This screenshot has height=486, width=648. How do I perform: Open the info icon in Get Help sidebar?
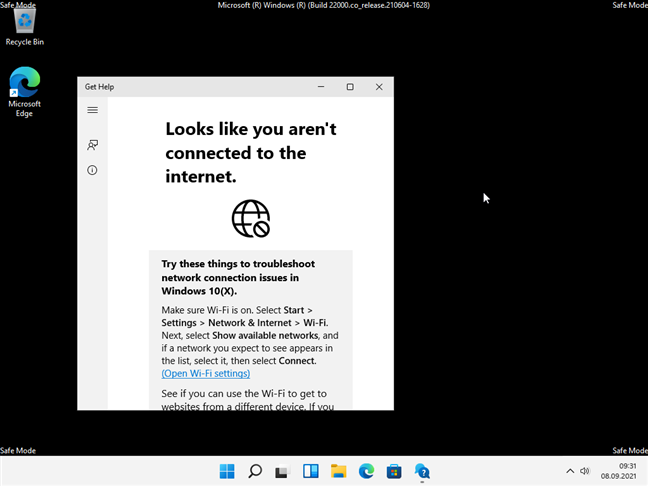pos(92,171)
